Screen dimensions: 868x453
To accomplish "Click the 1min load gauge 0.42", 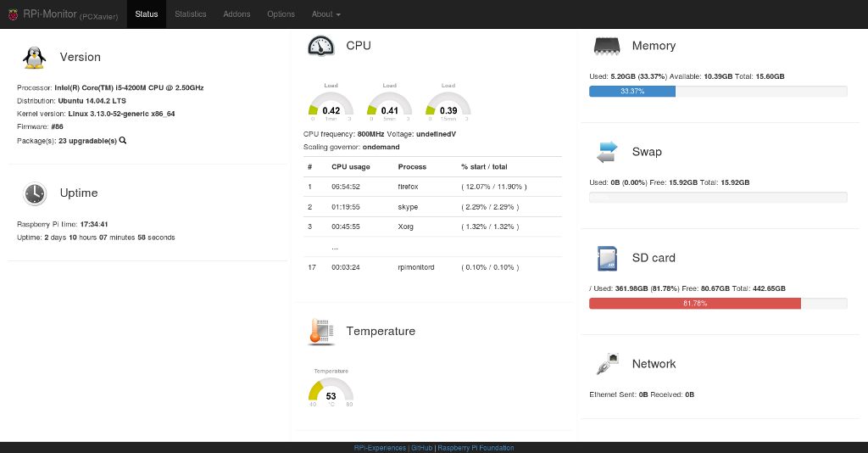I will coord(331,103).
